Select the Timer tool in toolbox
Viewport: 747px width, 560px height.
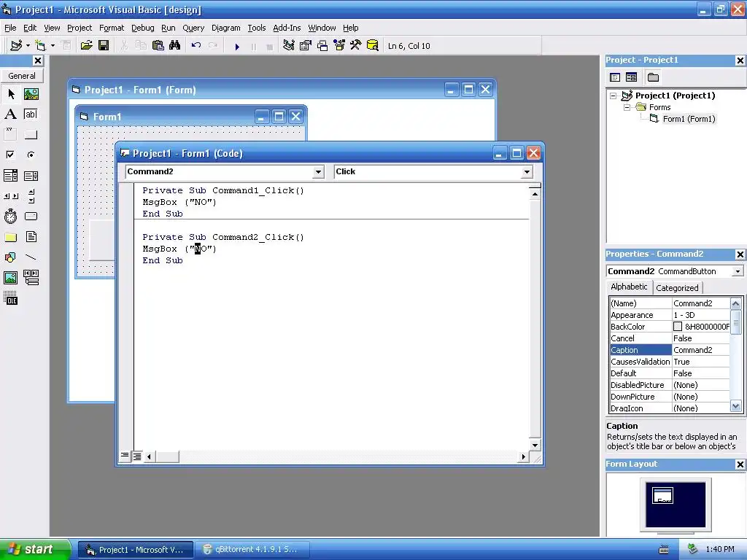[10, 216]
